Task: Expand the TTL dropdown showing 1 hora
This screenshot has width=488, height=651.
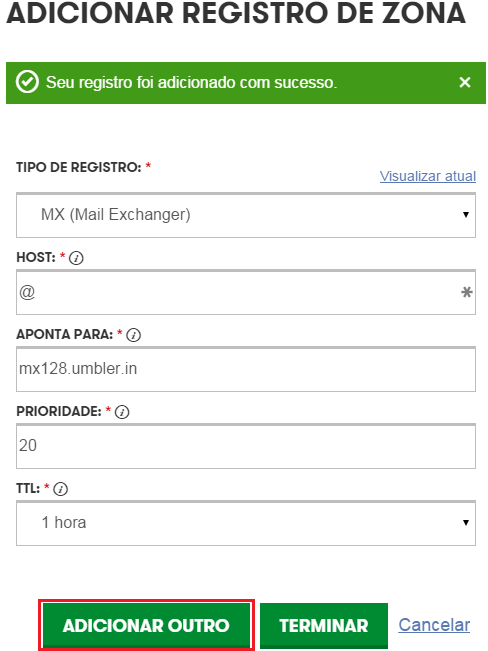Action: tap(246, 523)
